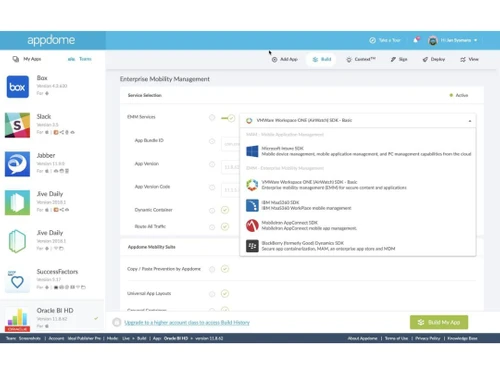Image resolution: width=500 pixels, height=375 pixels.
Task: Click help icon beside Universal App Layouts
Action: point(212,294)
